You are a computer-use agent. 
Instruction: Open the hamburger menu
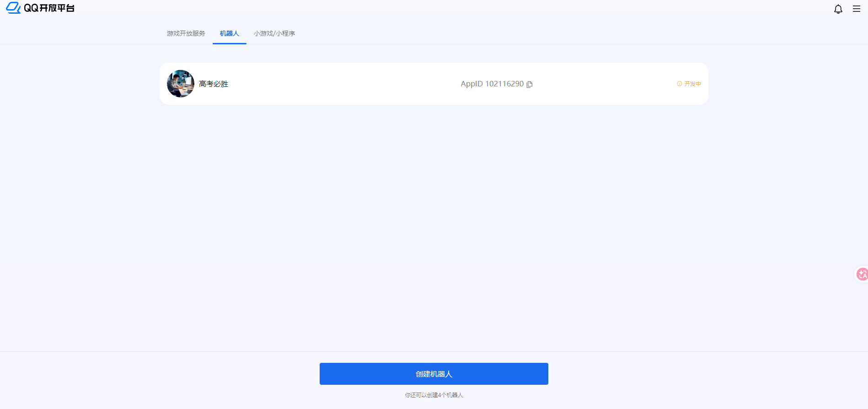tap(857, 9)
